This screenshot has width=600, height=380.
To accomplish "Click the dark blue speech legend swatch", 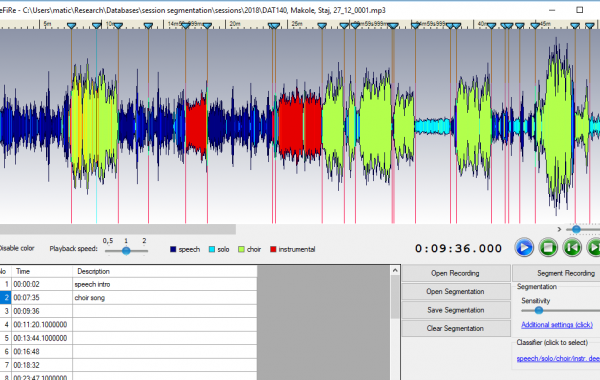I will (x=173, y=250).
